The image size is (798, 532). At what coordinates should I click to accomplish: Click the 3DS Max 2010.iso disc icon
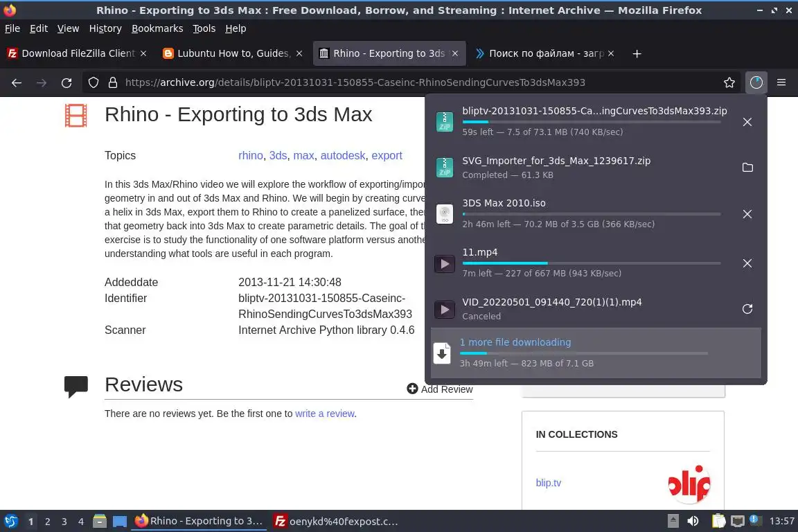(444, 214)
